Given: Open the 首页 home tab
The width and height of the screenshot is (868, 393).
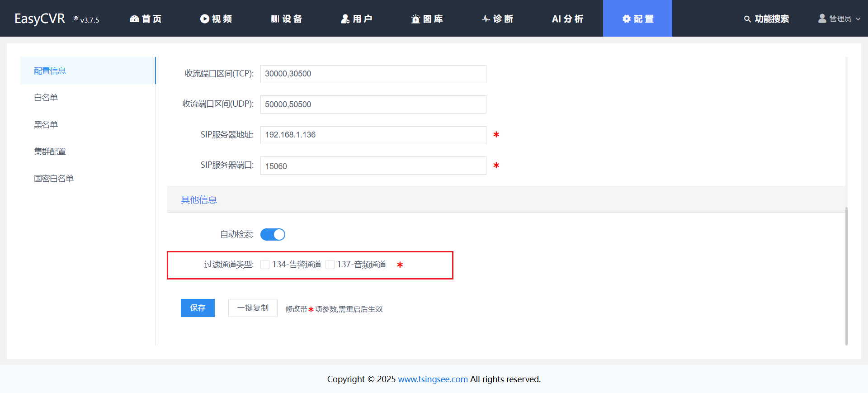Looking at the screenshot, I should (x=146, y=19).
